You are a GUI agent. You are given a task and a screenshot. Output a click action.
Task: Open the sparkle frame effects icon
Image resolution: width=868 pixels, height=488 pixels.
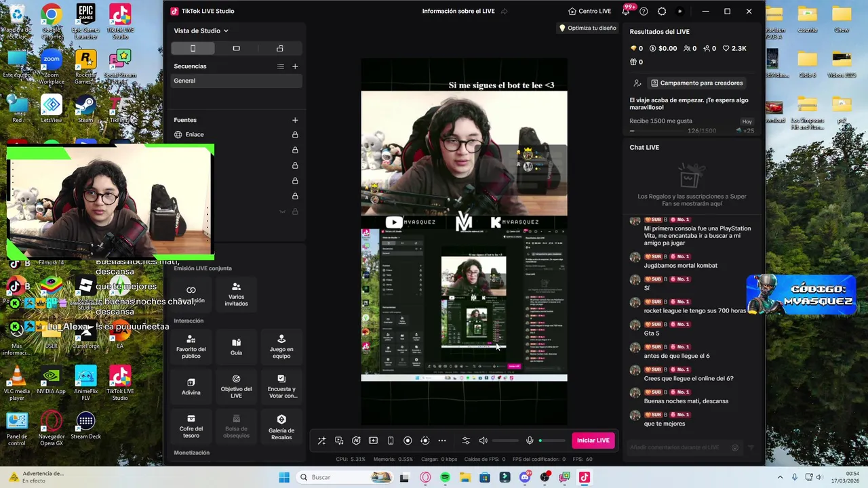[x=373, y=441]
